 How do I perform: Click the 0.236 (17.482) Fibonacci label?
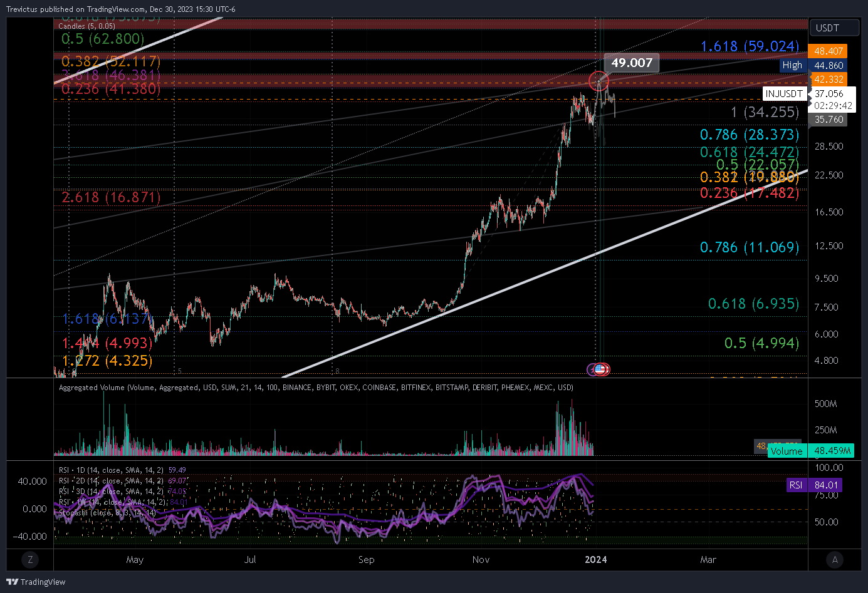[x=750, y=193]
